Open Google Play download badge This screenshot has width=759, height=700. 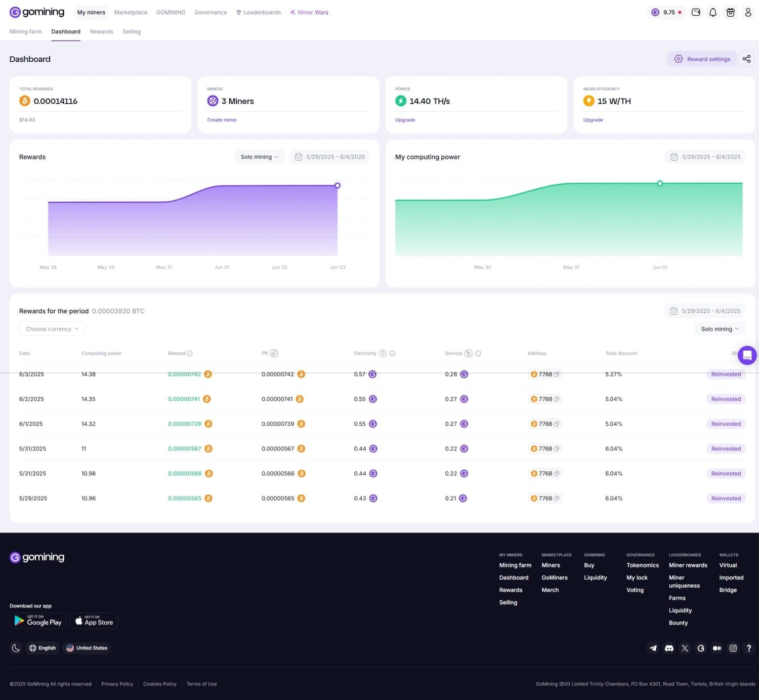point(38,621)
